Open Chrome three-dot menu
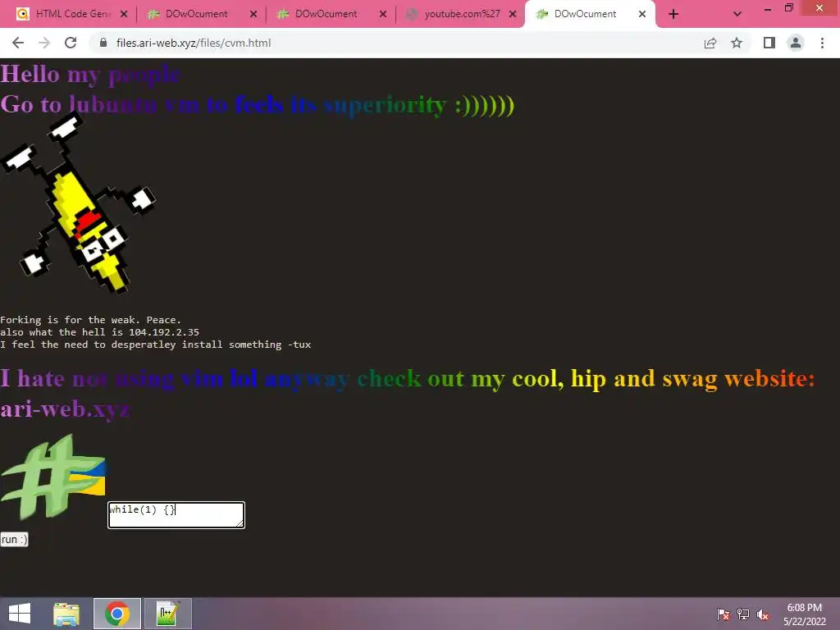The height and width of the screenshot is (630, 840). (822, 43)
